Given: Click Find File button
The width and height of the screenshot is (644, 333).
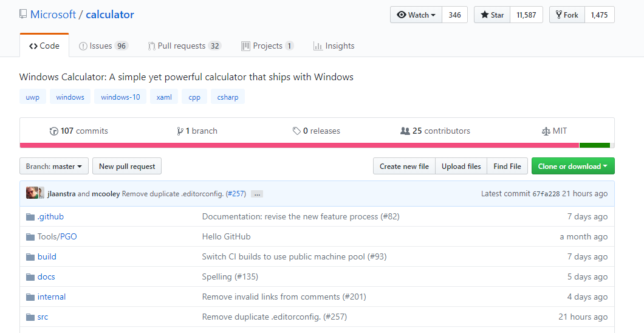Looking at the screenshot, I should click(x=507, y=166).
